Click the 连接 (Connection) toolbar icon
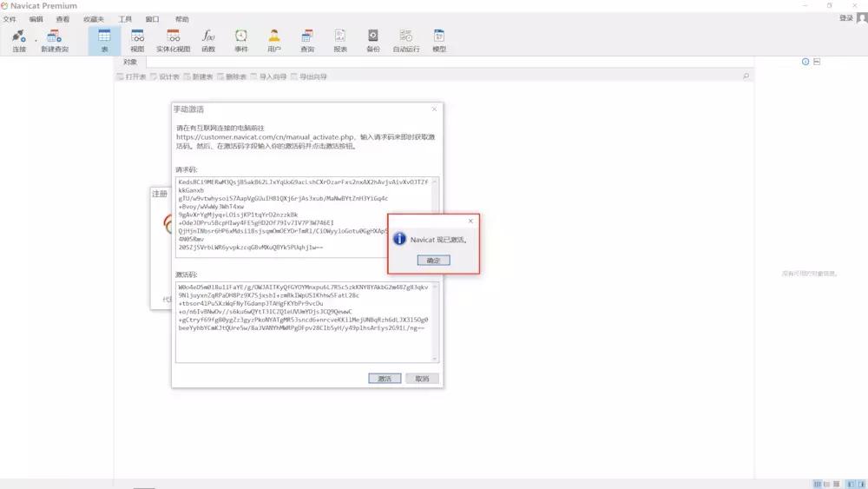 pyautogui.click(x=19, y=41)
